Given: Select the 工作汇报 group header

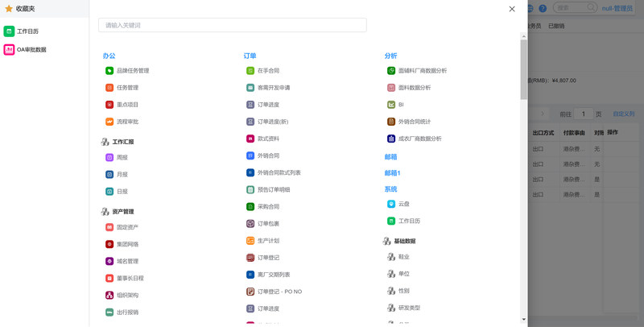Looking at the screenshot, I should [118, 142].
